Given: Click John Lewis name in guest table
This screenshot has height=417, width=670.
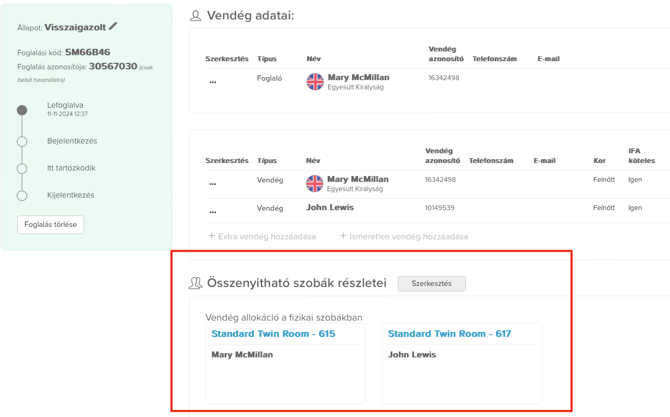Looking at the screenshot, I should (x=330, y=208).
